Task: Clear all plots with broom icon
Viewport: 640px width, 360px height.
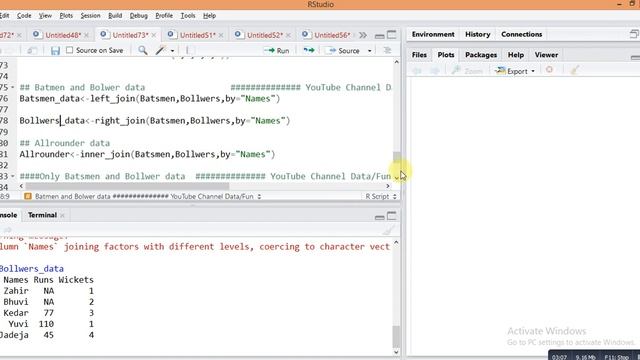Action: point(575,70)
